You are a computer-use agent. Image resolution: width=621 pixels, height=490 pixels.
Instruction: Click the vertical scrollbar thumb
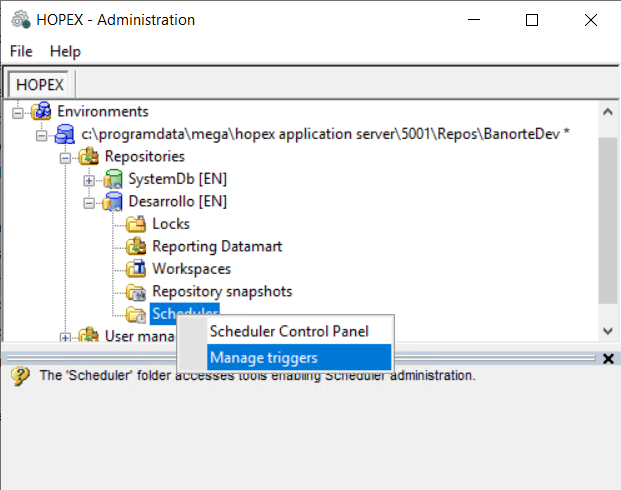608,221
